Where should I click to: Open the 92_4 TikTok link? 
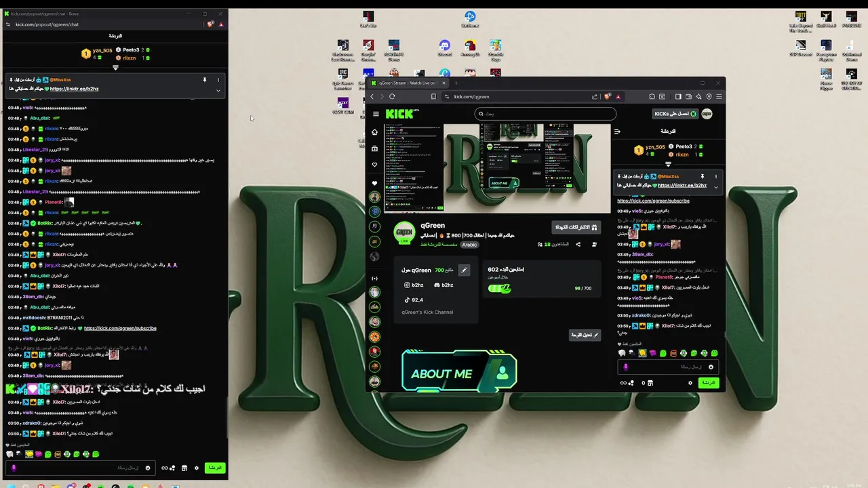click(x=414, y=300)
